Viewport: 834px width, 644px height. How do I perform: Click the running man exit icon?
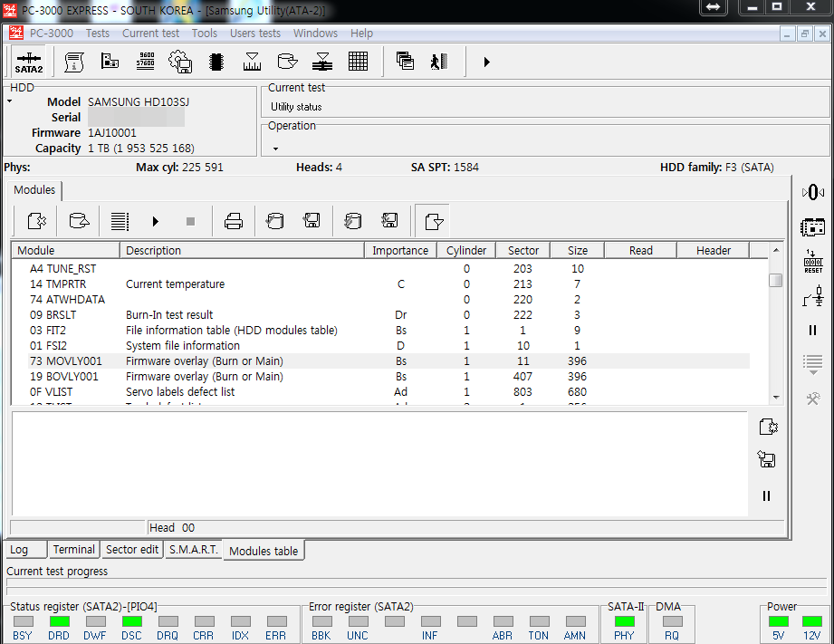(439, 62)
